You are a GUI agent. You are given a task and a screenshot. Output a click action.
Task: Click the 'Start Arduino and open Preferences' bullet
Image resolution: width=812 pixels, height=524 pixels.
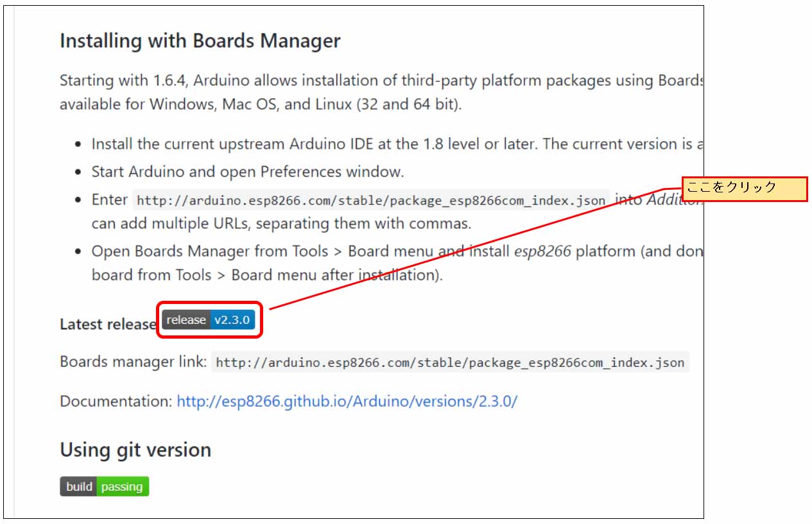click(248, 172)
